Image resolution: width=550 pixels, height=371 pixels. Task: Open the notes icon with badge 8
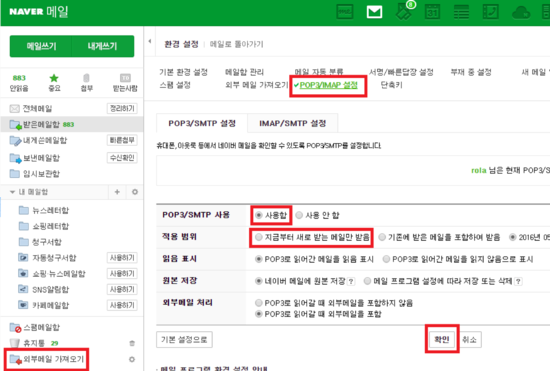pos(404,11)
